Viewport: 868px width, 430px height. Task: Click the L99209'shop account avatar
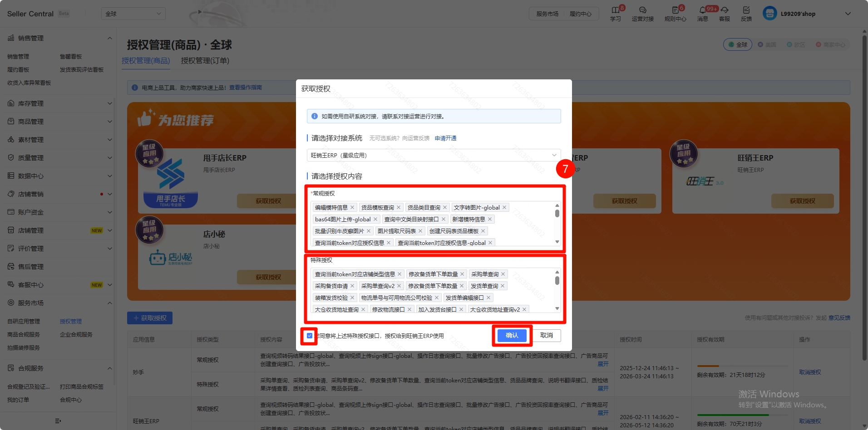point(769,14)
